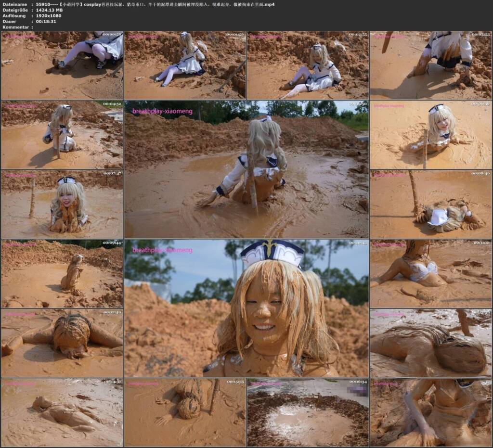The height and width of the screenshot is (448, 493).
Task: Click the breathplay-xiaomeng watermark in the large middle frame
Action: [x=162, y=111]
